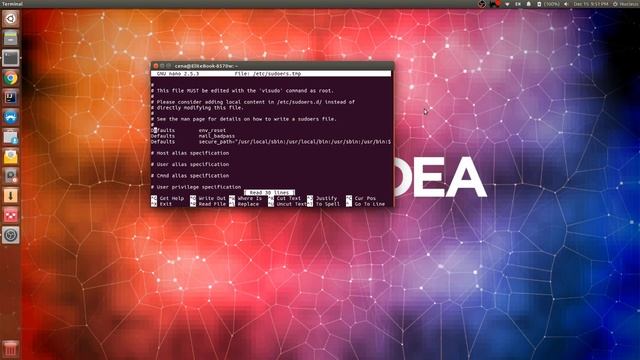
Task: Click the terminal window title bar
Action: tap(272, 66)
